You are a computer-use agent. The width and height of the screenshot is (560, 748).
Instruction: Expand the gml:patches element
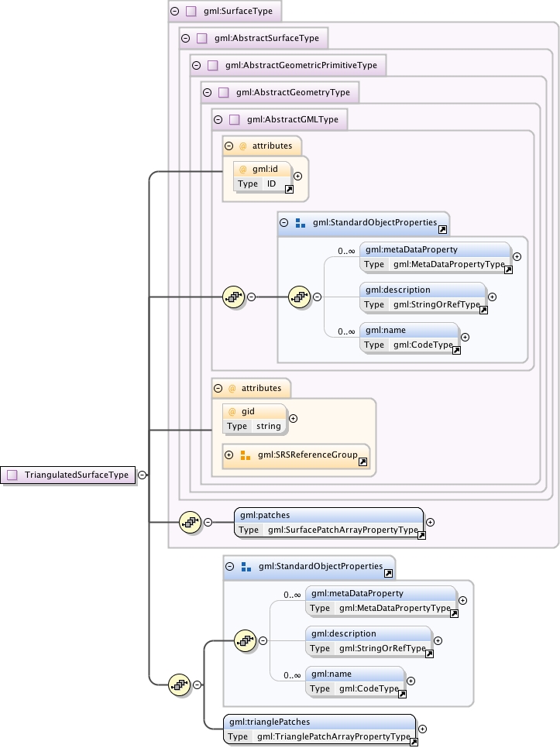pos(430,523)
